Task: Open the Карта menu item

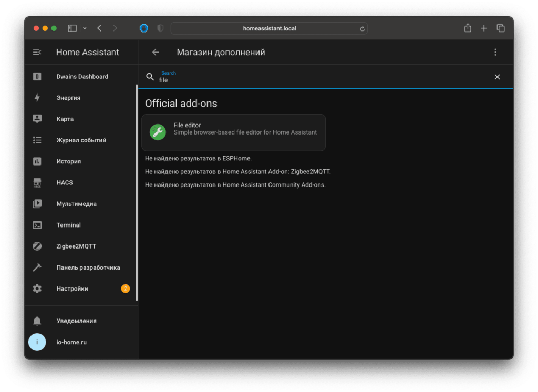Action: (x=81, y=119)
